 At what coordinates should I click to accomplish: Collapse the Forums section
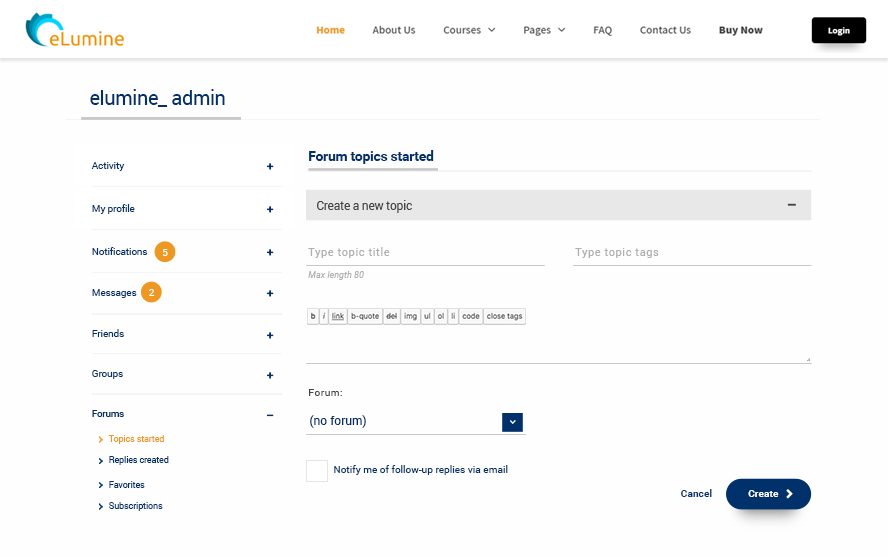[x=270, y=415]
